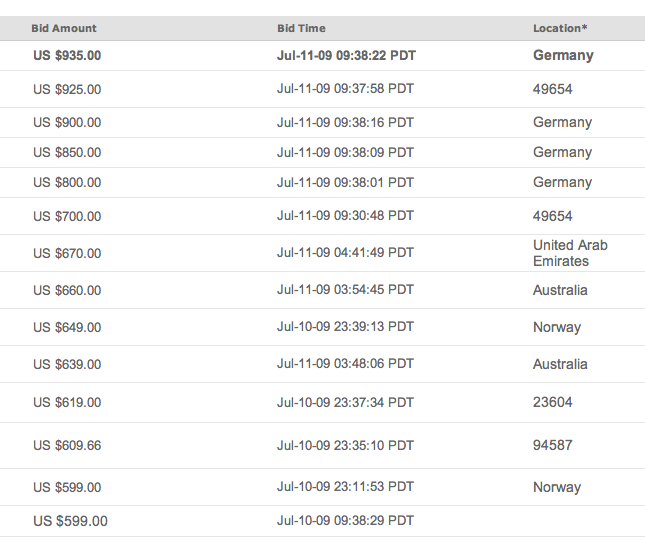Click the Bid Amount column header
The height and width of the screenshot is (553, 645).
[x=64, y=28]
